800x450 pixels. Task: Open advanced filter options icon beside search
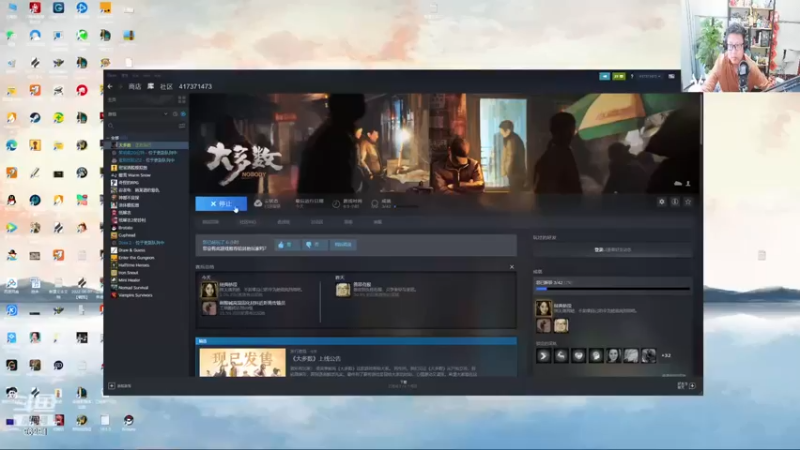[182, 126]
